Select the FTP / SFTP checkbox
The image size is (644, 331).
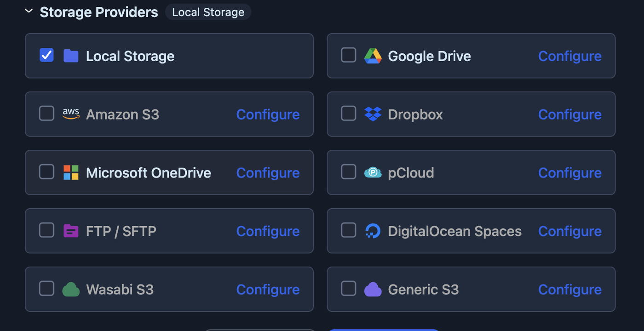coord(46,230)
